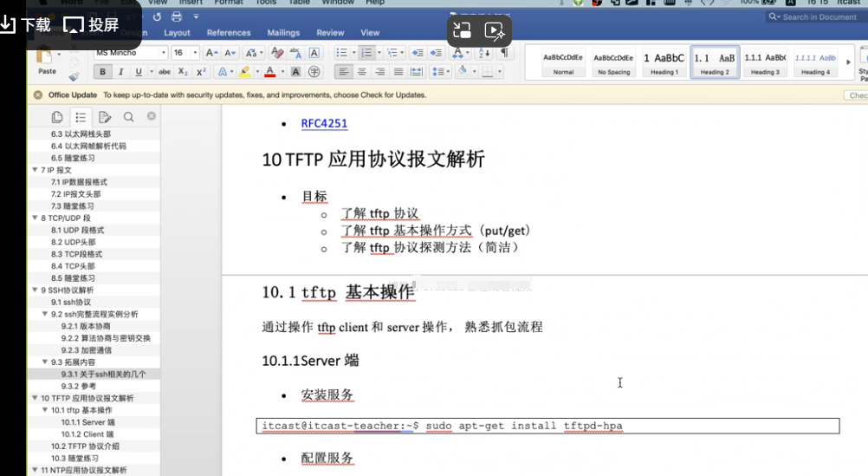Click the red font color swatch
Screen dimensions: 868x476
click(x=270, y=72)
